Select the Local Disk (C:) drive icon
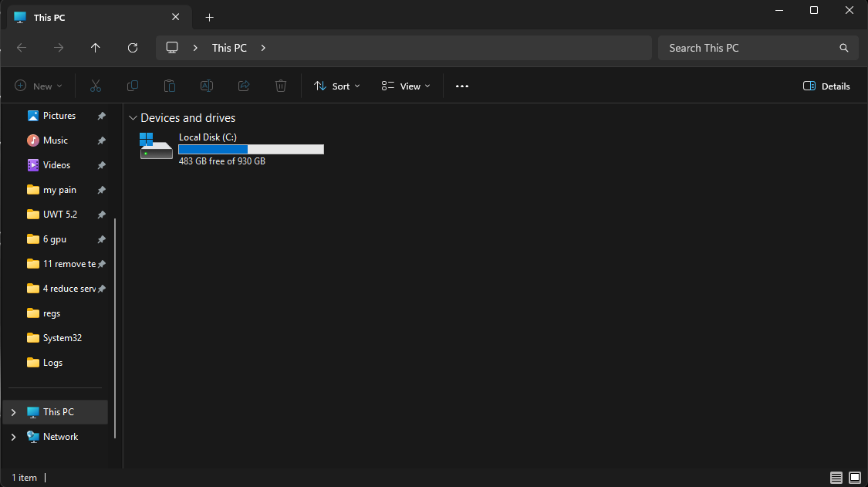The image size is (868, 487). [x=156, y=147]
